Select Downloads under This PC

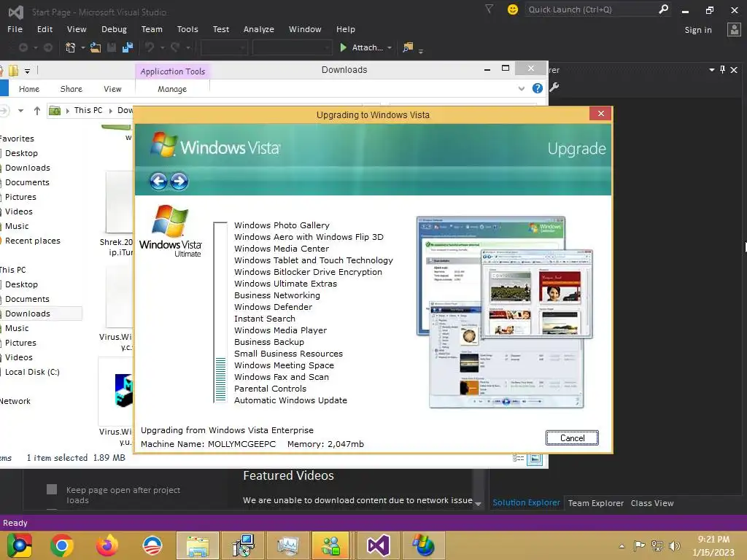(27, 314)
